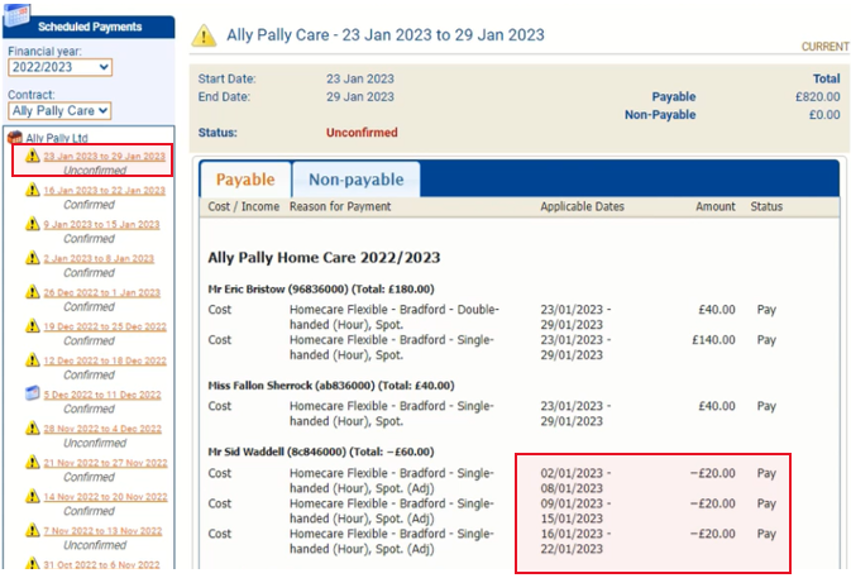Select the Ally Pally Ltd tree node
The width and height of the screenshot is (851, 578).
(55, 138)
